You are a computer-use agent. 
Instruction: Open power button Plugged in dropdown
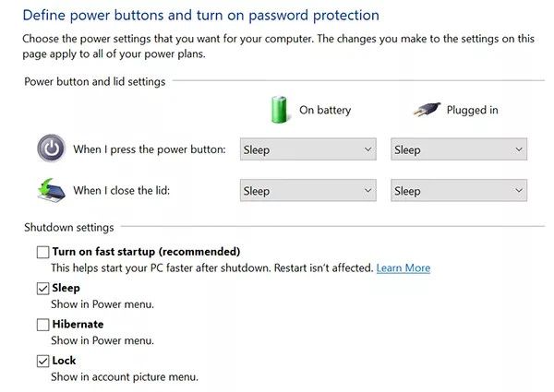(x=459, y=149)
